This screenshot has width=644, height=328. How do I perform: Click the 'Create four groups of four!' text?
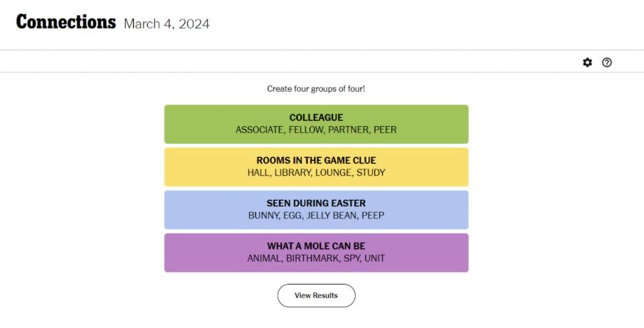(316, 89)
